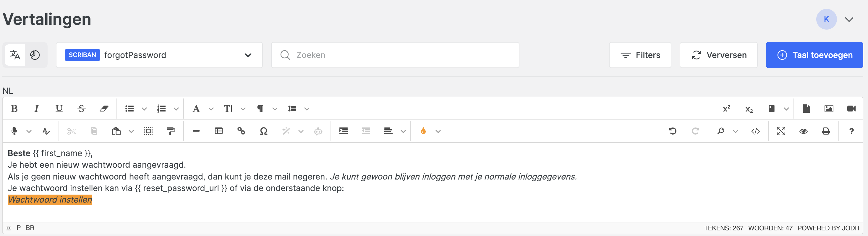
Task: Switch to the translations view tab
Action: pos(15,55)
